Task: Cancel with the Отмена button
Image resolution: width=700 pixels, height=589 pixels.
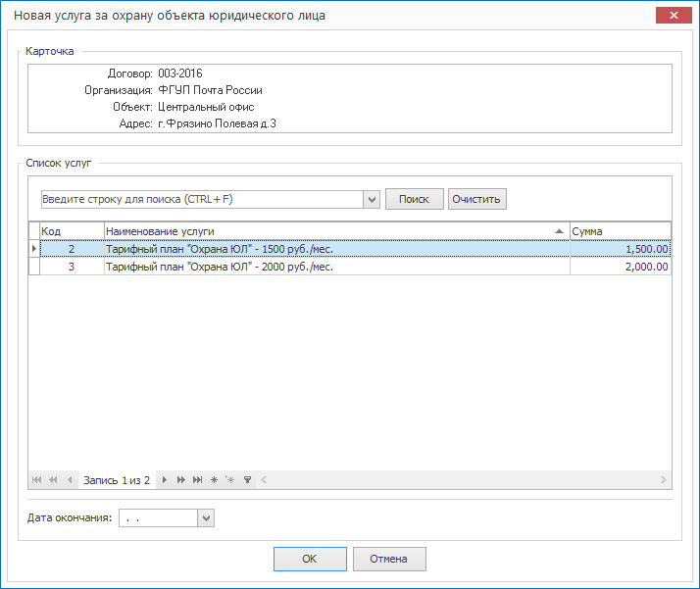Action: [389, 559]
